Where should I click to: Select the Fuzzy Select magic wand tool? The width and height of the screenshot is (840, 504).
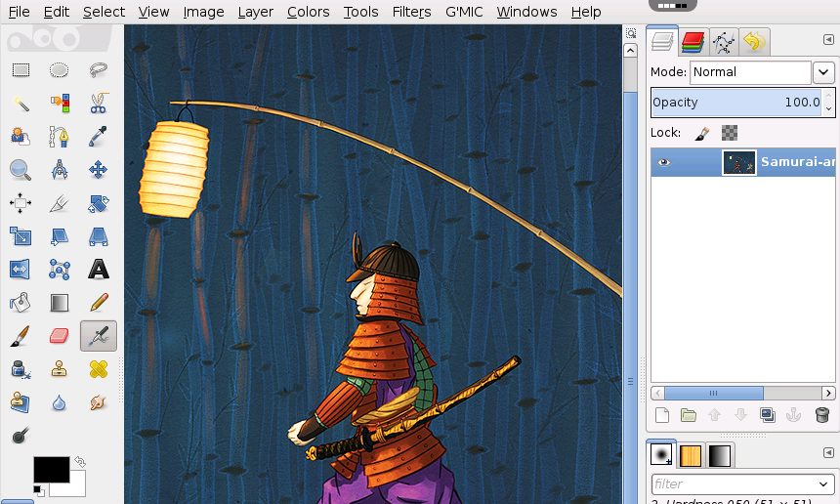[21, 103]
